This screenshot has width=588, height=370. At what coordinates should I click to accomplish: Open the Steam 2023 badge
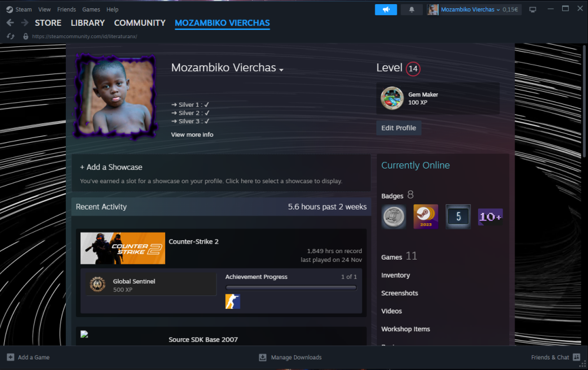[425, 217]
